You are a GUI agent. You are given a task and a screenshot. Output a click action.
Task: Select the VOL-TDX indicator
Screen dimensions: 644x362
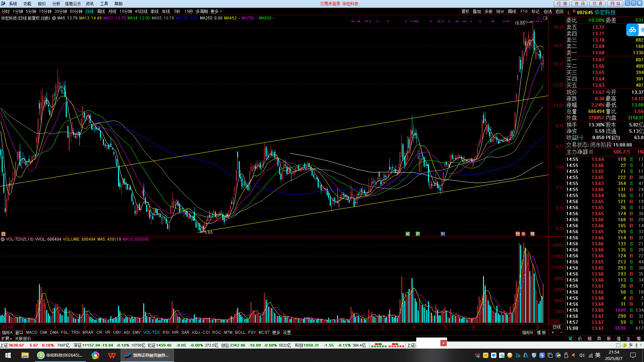point(152,333)
